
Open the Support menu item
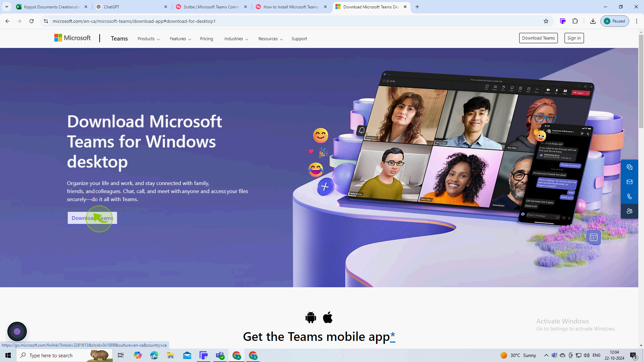(299, 39)
